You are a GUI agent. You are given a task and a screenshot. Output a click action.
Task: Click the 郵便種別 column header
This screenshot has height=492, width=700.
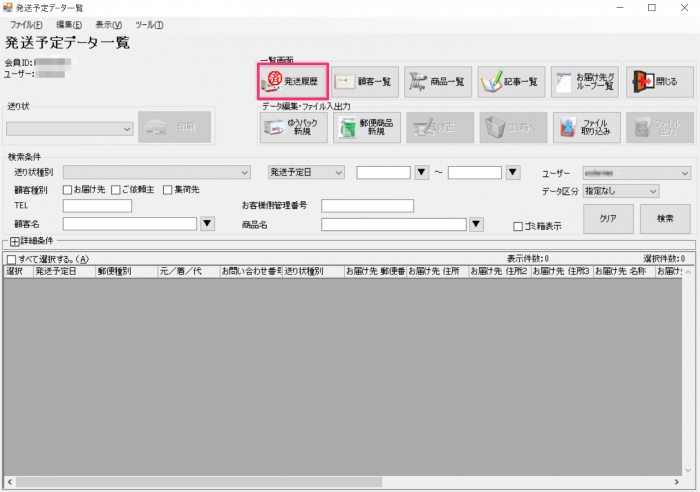click(127, 271)
